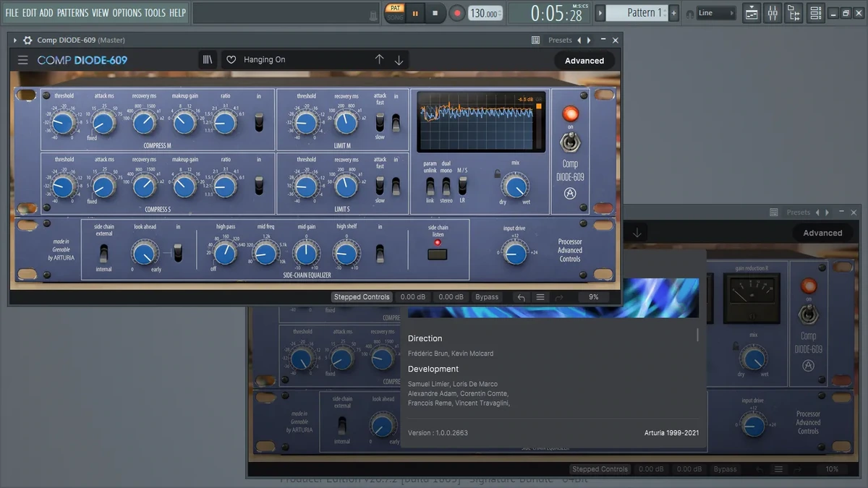The width and height of the screenshot is (868, 488).
Task: Open FL Studio mixer view
Action: pos(772,13)
